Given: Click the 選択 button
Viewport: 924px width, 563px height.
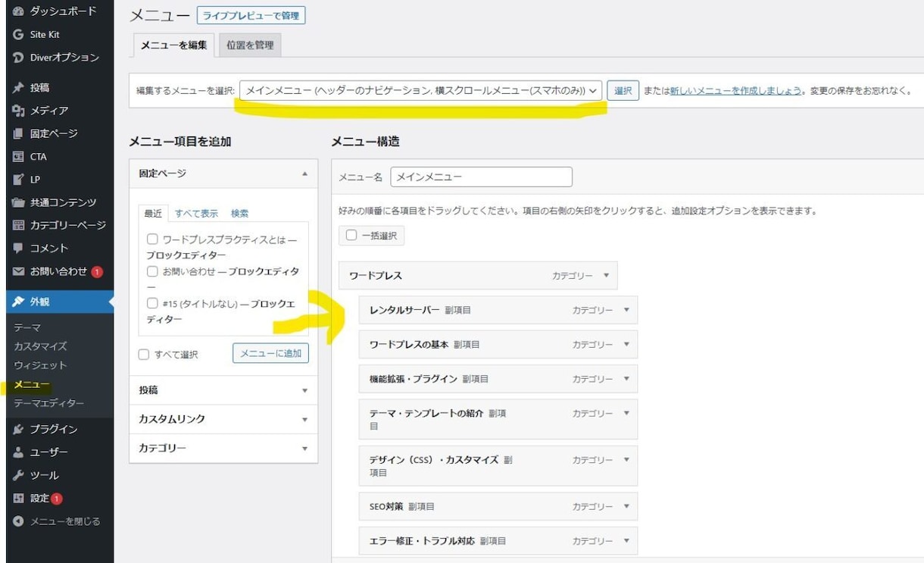Looking at the screenshot, I should pyautogui.click(x=623, y=90).
